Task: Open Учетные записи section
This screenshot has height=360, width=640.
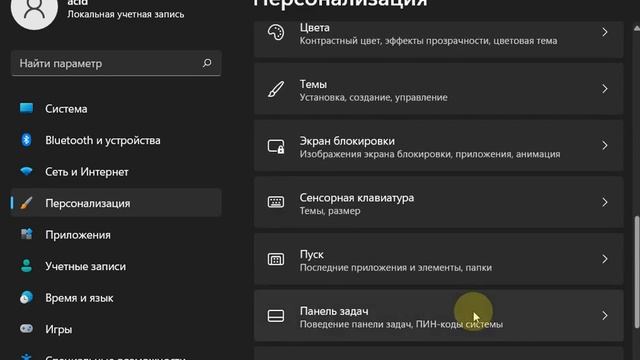Action: 116,266
